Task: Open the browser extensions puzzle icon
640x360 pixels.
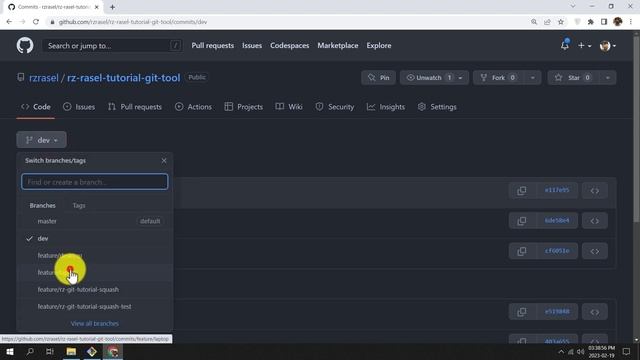Action: 590,22
